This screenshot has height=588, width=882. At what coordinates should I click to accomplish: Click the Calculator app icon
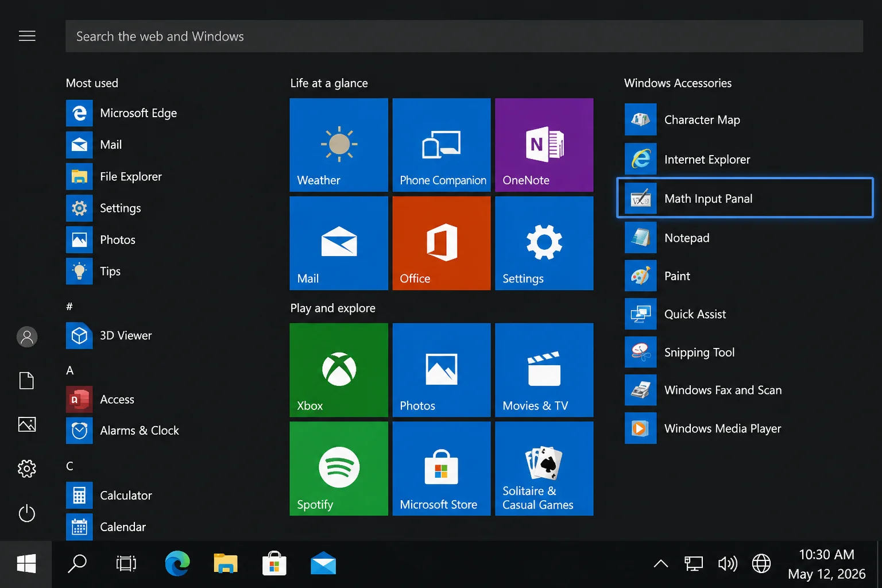(x=79, y=495)
